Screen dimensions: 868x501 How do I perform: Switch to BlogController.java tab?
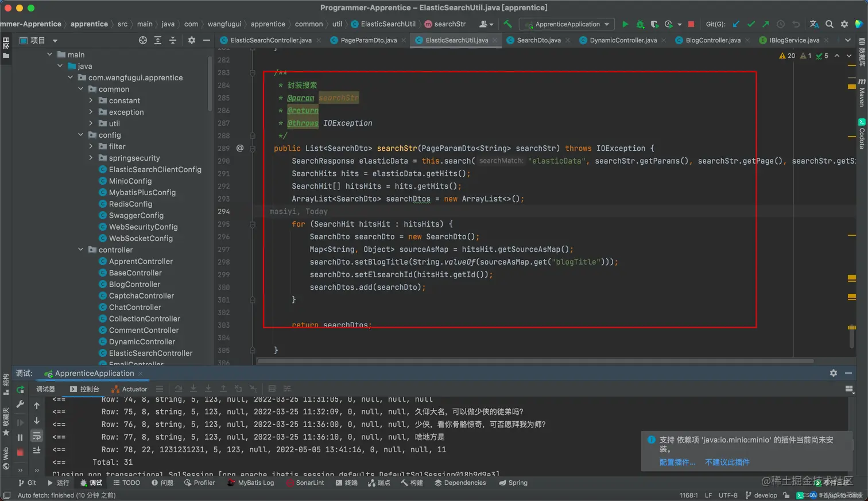pos(713,40)
